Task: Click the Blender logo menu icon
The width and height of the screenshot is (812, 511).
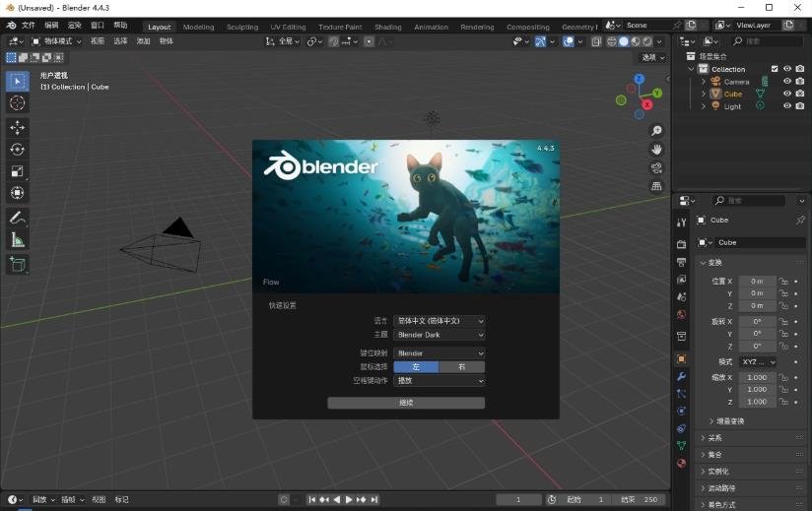Action: tap(11, 25)
